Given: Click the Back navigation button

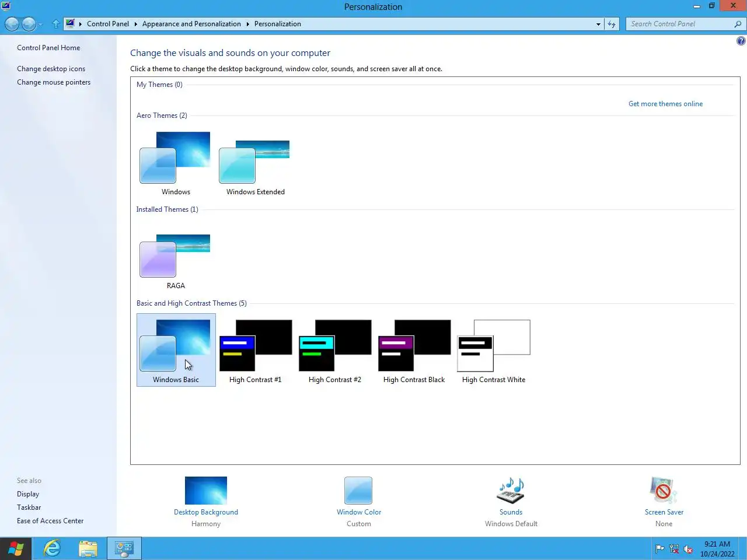Looking at the screenshot, I should tap(12, 24).
